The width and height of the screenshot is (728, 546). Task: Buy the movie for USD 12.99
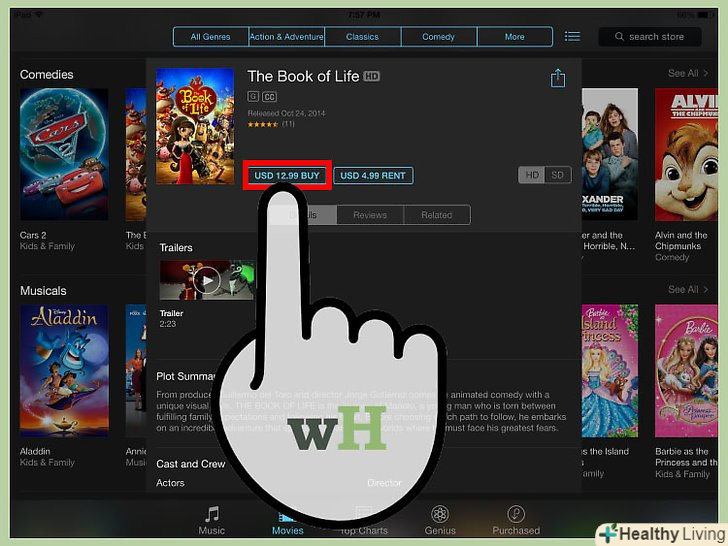tap(287, 176)
